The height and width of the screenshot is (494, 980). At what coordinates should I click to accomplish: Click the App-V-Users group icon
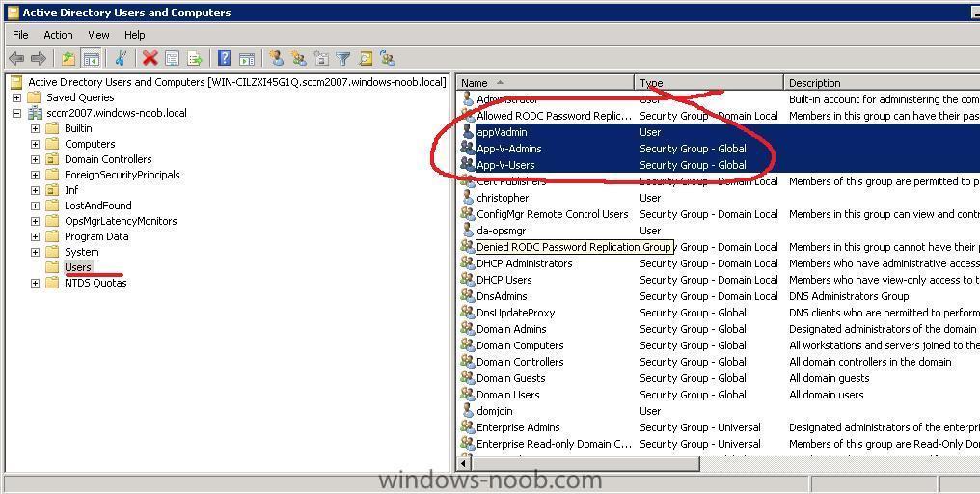pyautogui.click(x=468, y=164)
